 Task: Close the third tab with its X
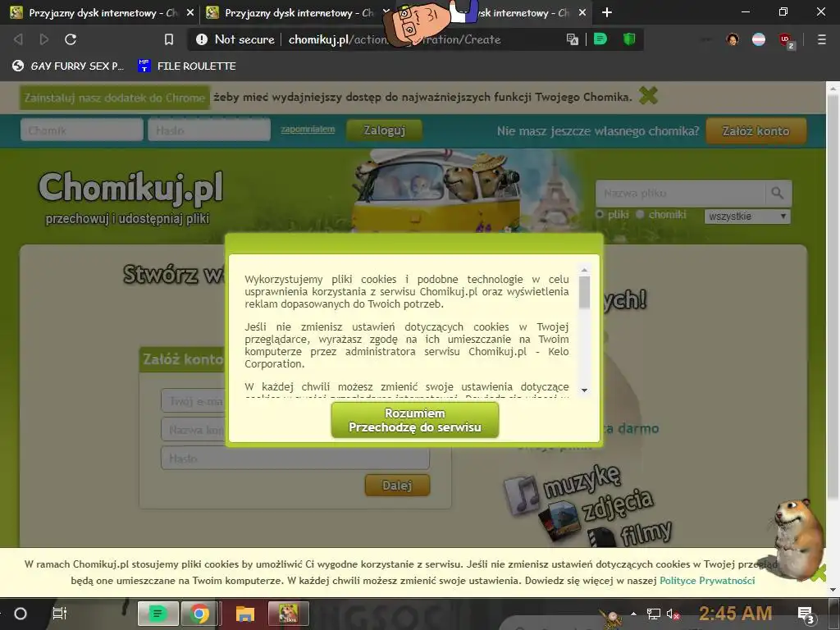click(x=582, y=12)
